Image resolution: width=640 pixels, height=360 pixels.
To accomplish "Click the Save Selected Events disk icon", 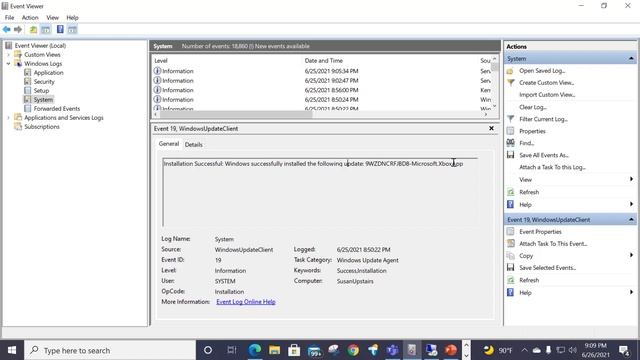I will pyautogui.click(x=511, y=267).
